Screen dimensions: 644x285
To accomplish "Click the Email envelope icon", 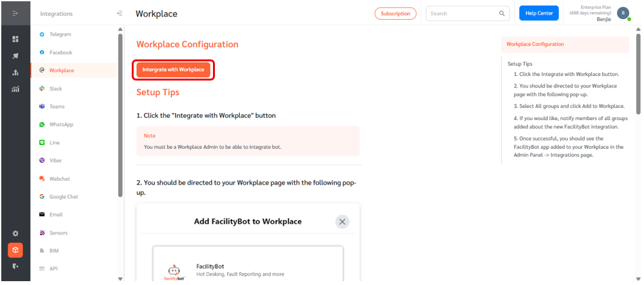I will [42, 214].
